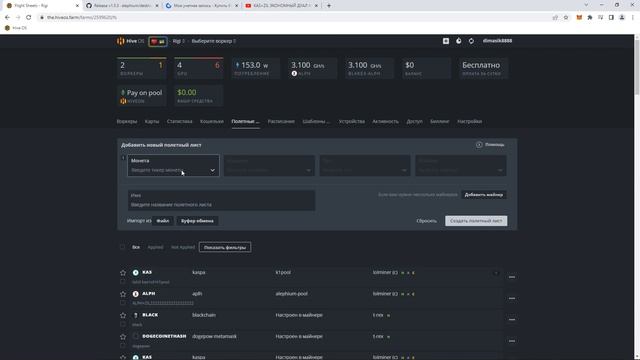The image size is (640, 360).
Task: Click the add button icon in top header
Action: click(446, 41)
